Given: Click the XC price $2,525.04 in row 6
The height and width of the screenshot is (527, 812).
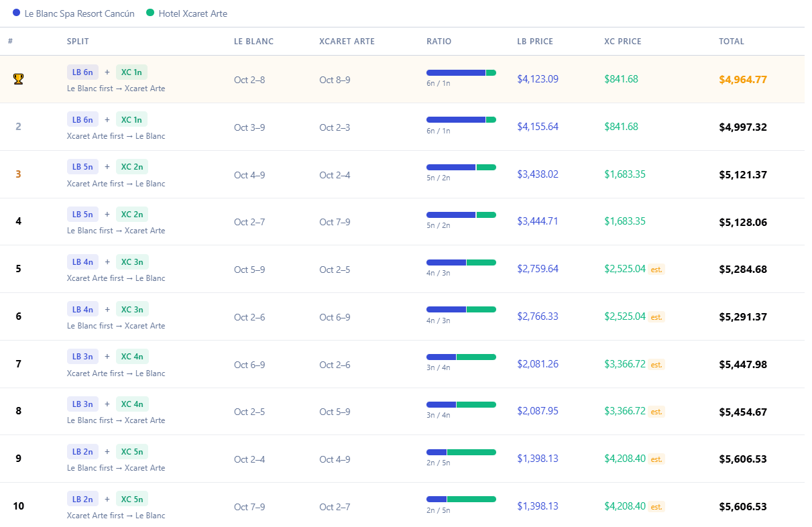Looking at the screenshot, I should tap(625, 316).
